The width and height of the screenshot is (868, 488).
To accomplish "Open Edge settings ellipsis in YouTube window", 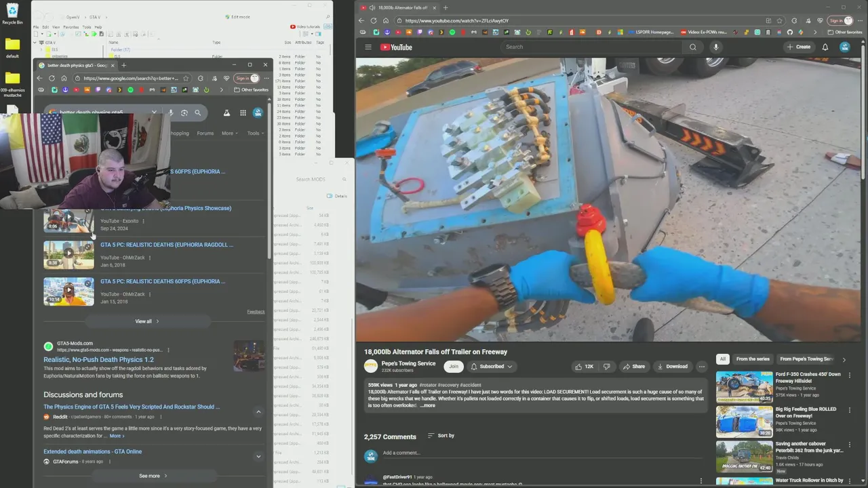I will [859, 21].
